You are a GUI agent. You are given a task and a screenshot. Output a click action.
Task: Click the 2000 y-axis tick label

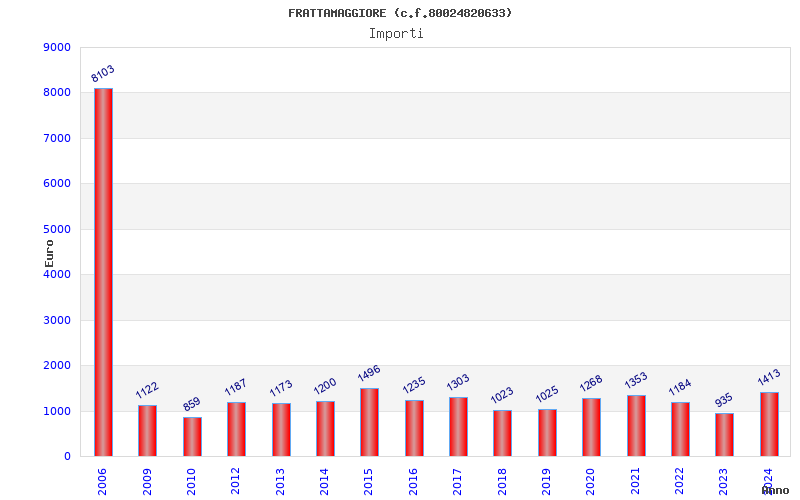pos(57,366)
